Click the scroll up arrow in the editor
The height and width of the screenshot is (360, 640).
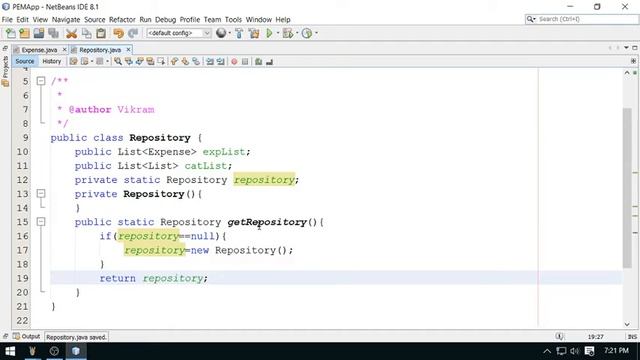click(627, 73)
